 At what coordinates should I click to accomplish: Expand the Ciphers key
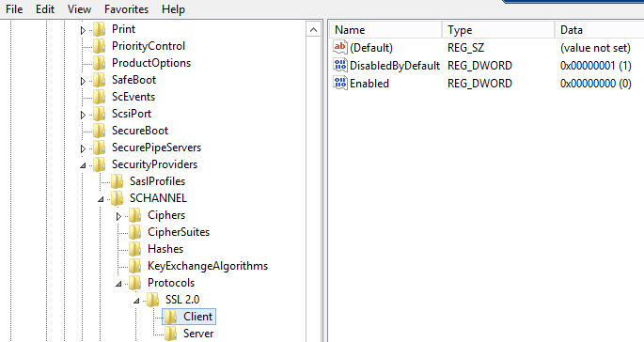point(118,216)
